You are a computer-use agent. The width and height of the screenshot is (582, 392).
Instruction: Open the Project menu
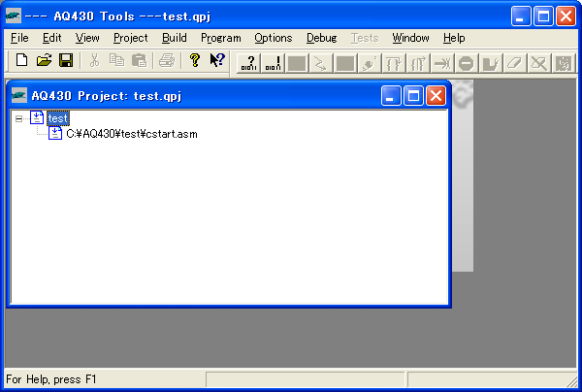coord(130,38)
